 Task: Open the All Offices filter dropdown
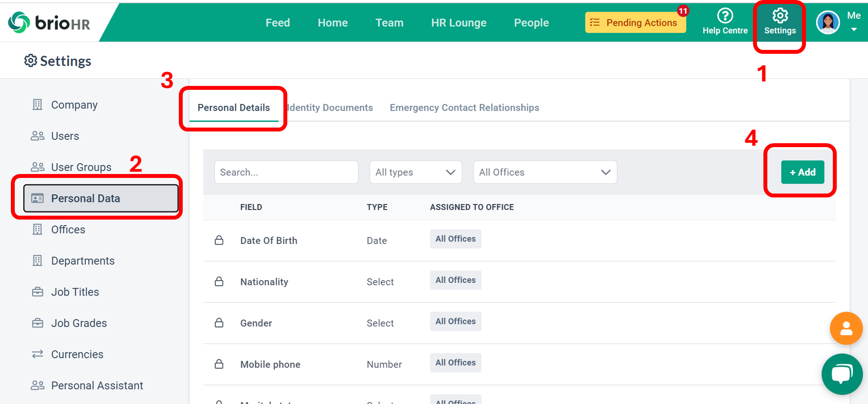tap(545, 172)
